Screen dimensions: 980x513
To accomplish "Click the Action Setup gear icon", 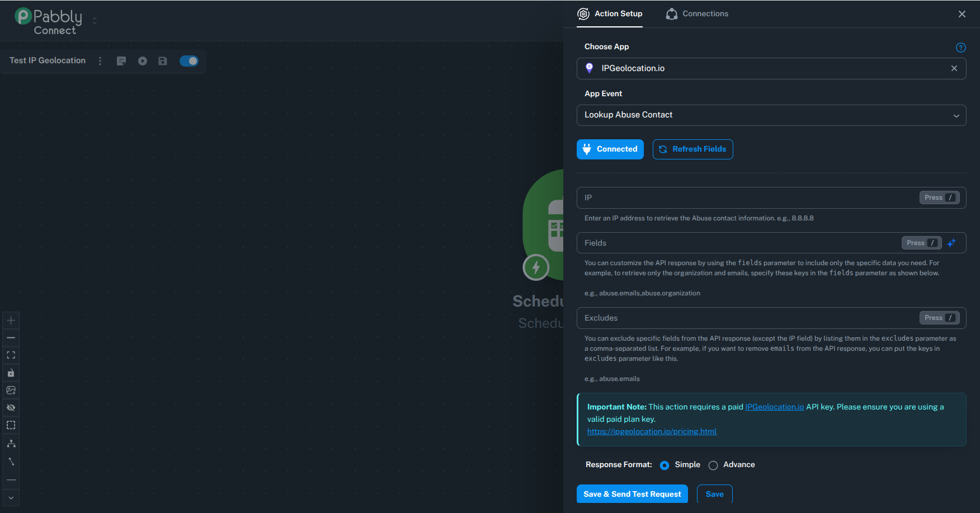I will click(x=583, y=14).
